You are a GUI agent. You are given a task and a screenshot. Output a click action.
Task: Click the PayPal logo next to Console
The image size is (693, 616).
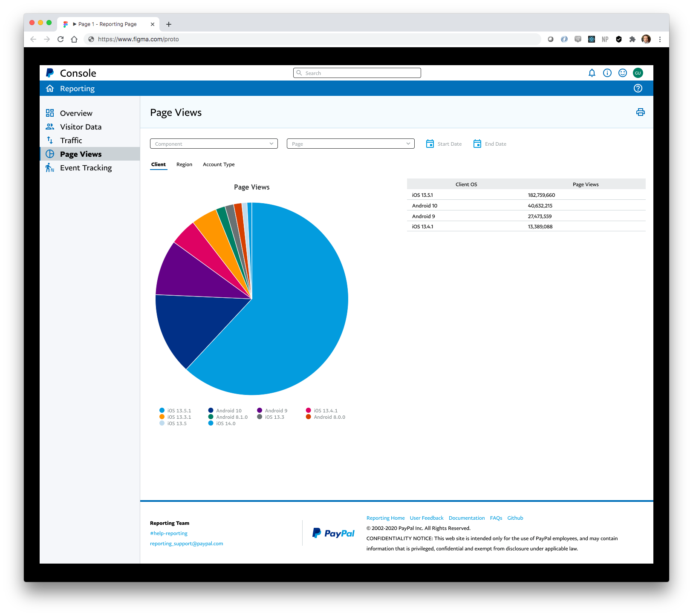tap(49, 73)
